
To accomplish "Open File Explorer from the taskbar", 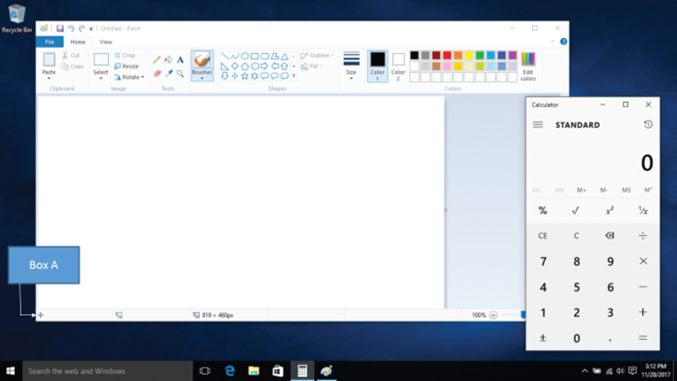I will 254,371.
